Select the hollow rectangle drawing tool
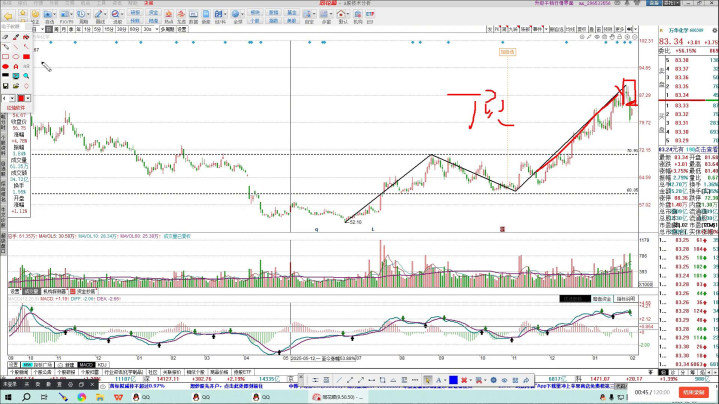The width and height of the screenshot is (719, 404). [x=6, y=57]
